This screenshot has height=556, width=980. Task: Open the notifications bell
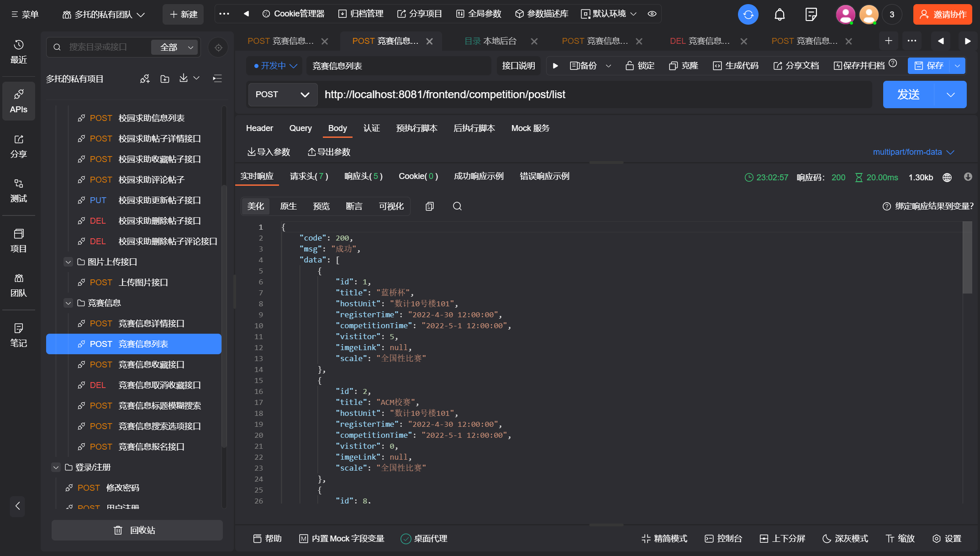pos(780,15)
